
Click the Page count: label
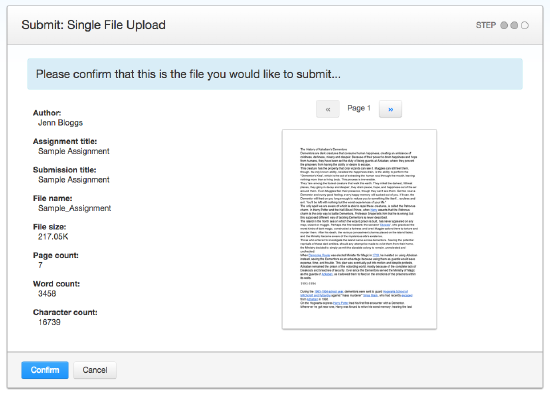coord(56,255)
